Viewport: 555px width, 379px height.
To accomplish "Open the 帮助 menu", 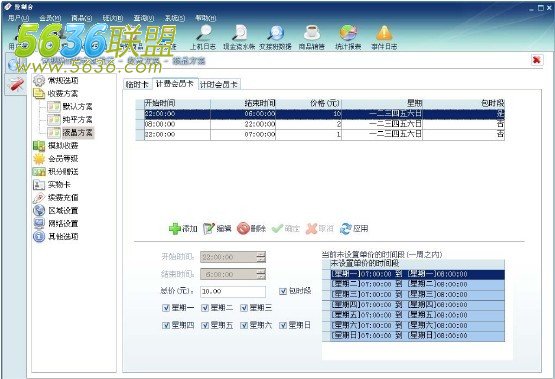I will point(206,18).
